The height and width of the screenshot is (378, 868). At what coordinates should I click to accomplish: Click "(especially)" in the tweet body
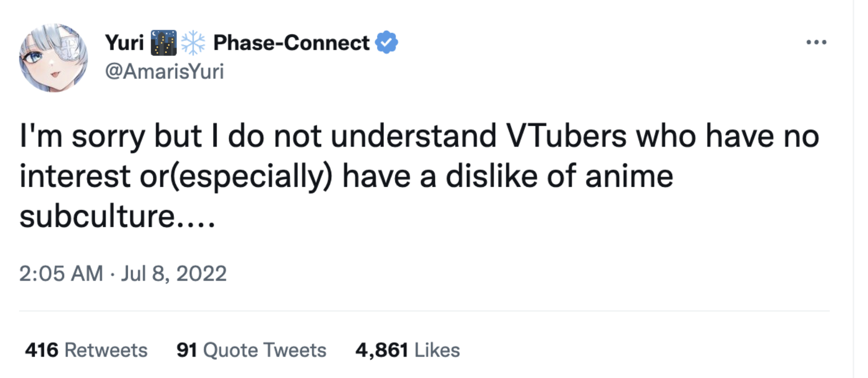[x=251, y=176]
